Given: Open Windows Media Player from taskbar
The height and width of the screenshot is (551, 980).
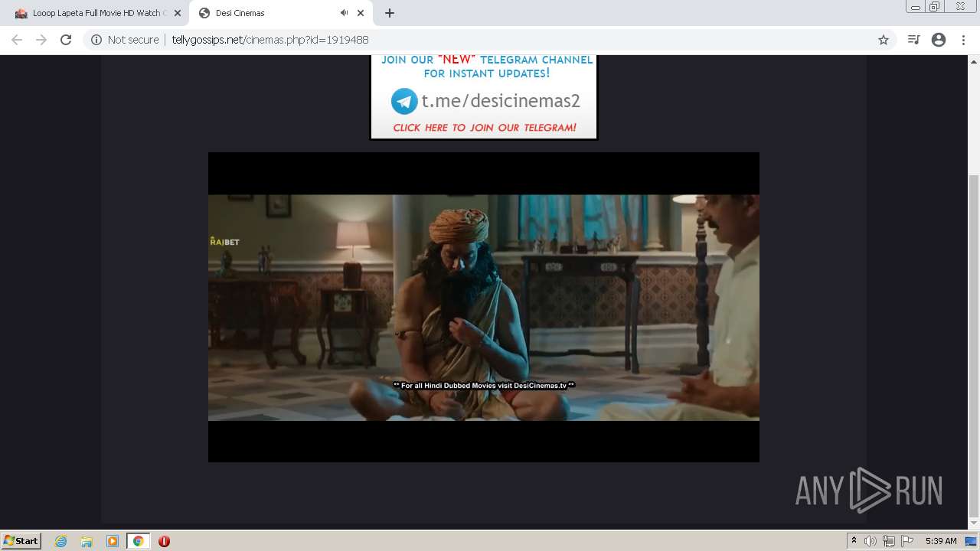Looking at the screenshot, I should tap(113, 541).
